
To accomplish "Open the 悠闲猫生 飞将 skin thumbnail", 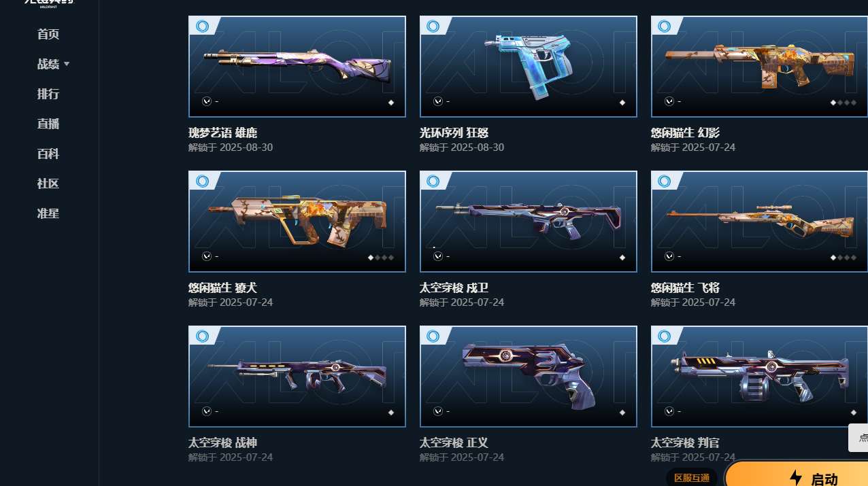I will point(759,222).
